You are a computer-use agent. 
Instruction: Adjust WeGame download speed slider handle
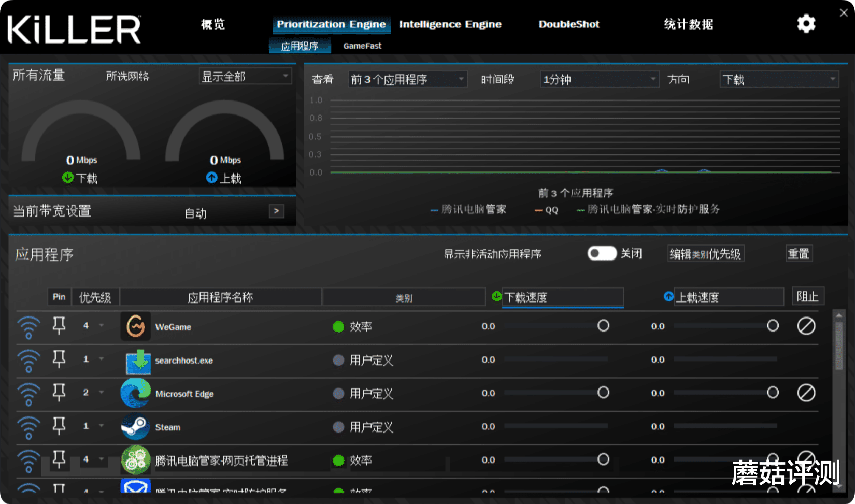(603, 325)
